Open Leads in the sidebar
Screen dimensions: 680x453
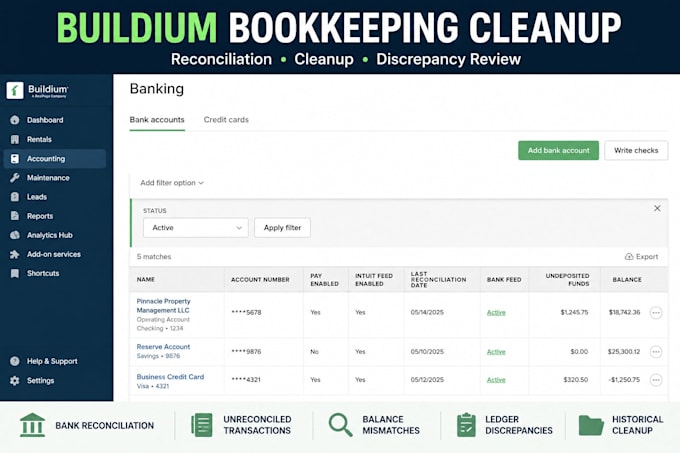tap(37, 197)
